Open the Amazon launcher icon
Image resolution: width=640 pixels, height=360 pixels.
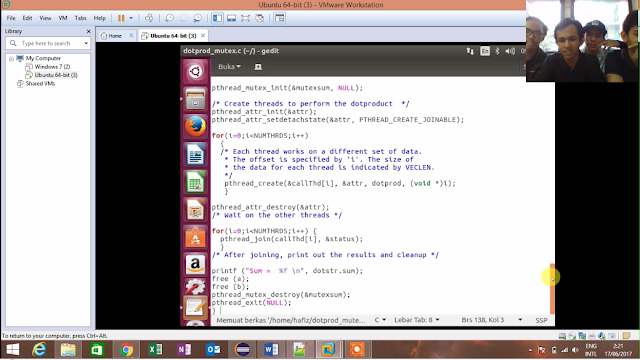[x=195, y=264]
